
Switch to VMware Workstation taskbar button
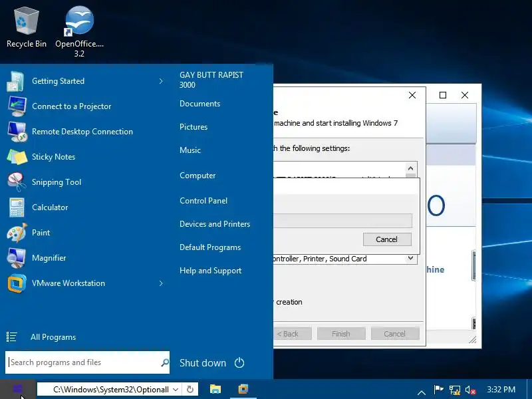[x=243, y=389]
